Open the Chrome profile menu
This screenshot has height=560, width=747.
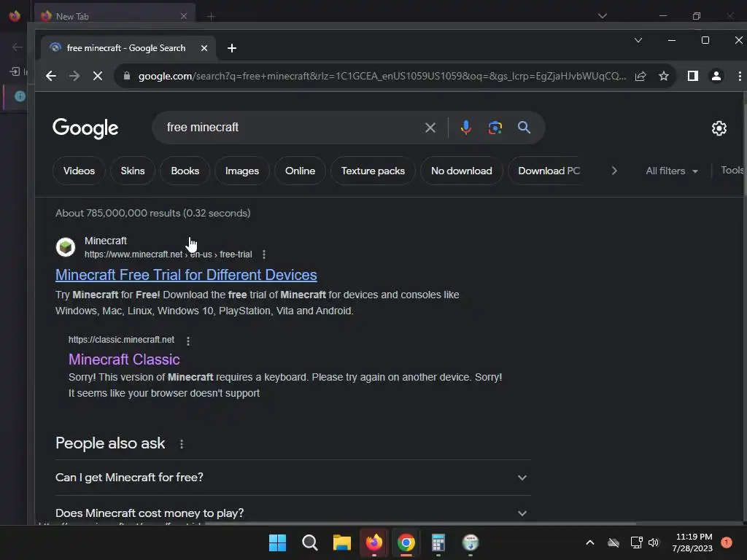click(x=716, y=76)
